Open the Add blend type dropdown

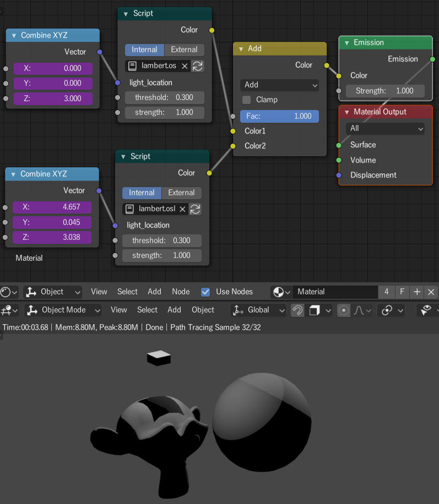(x=279, y=85)
